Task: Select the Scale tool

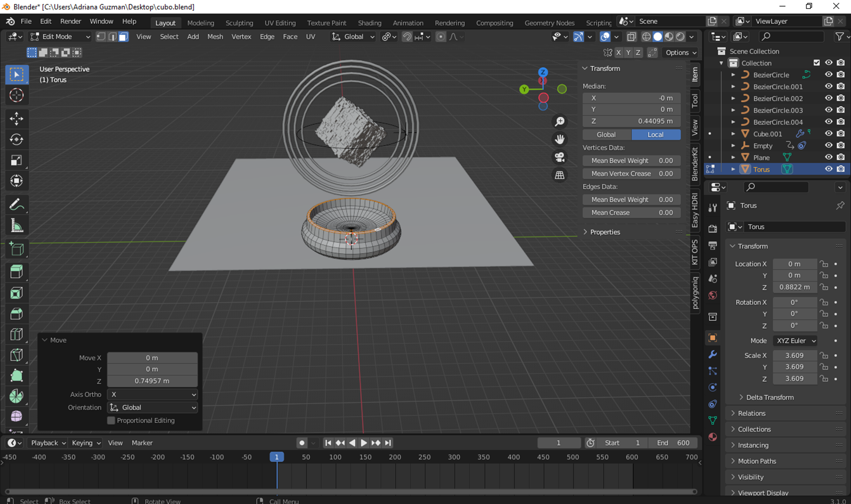Action: coord(17,160)
